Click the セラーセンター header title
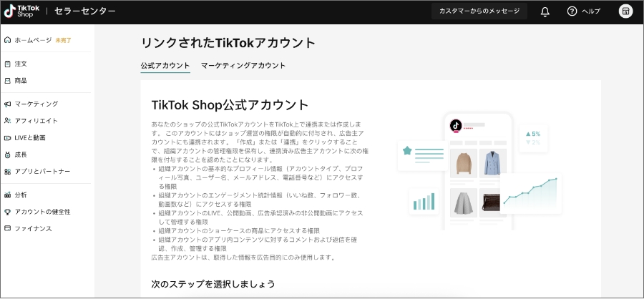The height and width of the screenshot is (299, 644). click(x=85, y=11)
